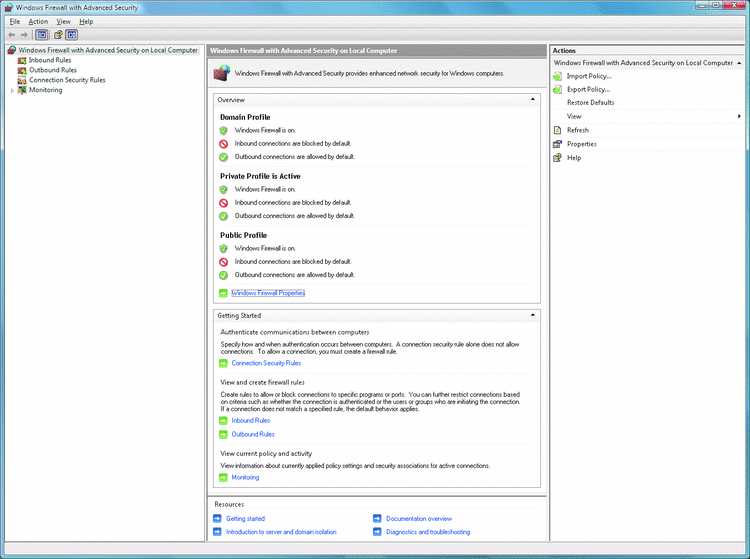Viewport: 750px width, 559px height.
Task: Open the Help menu
Action: [x=86, y=22]
